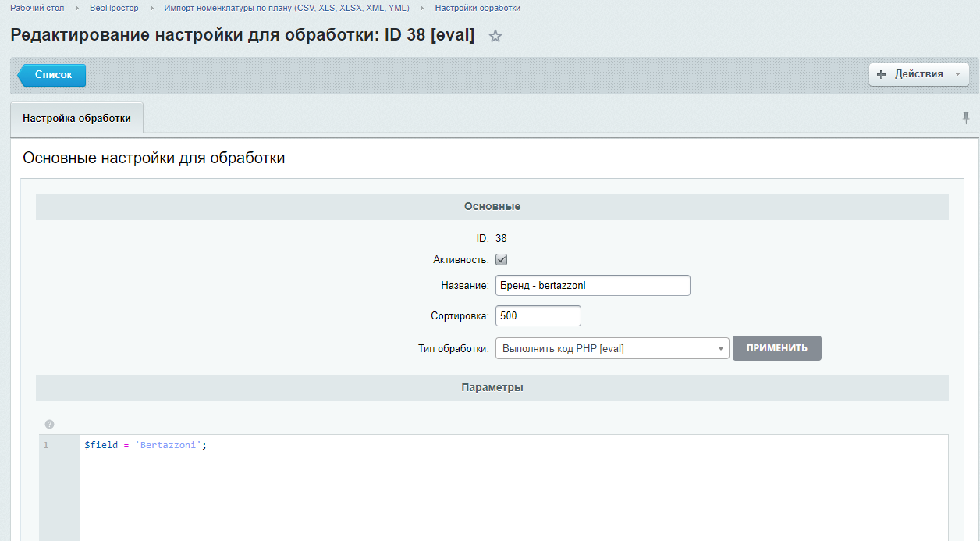The width and height of the screenshot is (980, 541).
Task: Click the Тип обработки label text
Action: (453, 348)
